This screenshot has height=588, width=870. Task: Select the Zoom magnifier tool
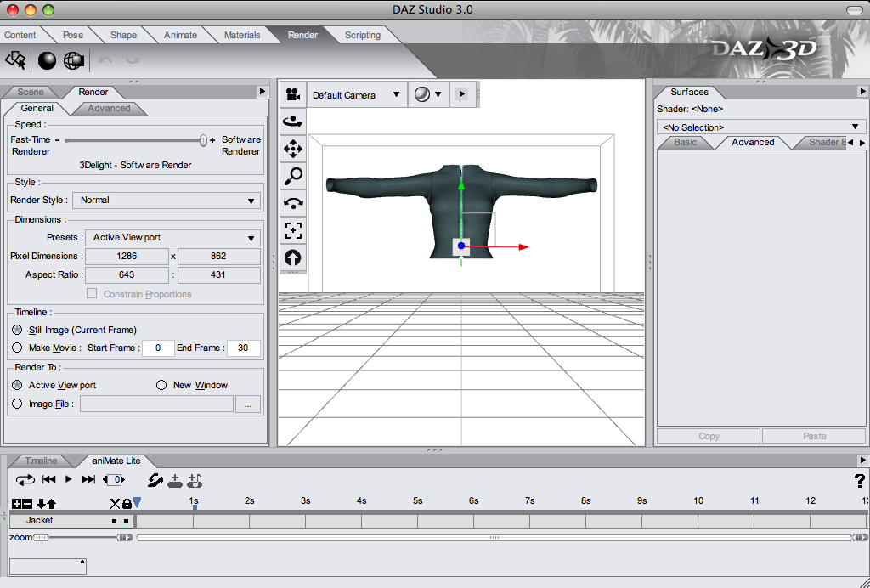point(293,176)
